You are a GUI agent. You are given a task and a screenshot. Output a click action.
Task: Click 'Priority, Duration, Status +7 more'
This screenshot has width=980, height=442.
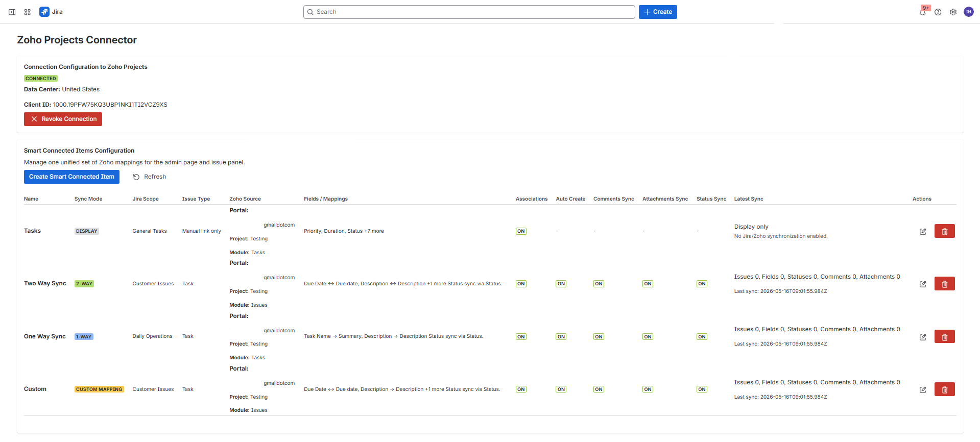(x=344, y=231)
